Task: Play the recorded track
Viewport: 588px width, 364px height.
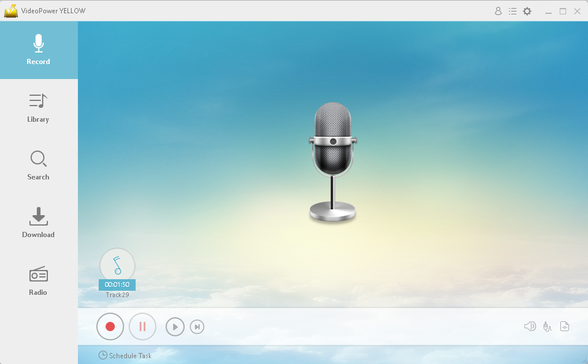Action: pyautogui.click(x=175, y=327)
